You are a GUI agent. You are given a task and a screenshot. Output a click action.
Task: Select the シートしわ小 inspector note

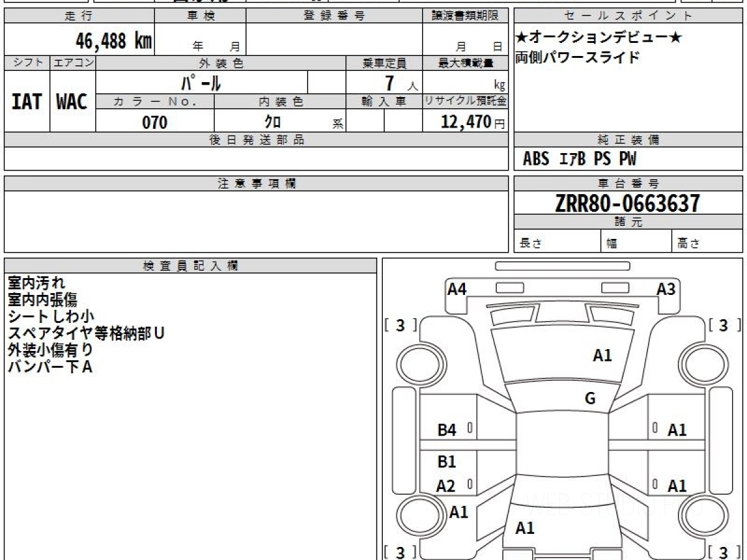point(51,317)
